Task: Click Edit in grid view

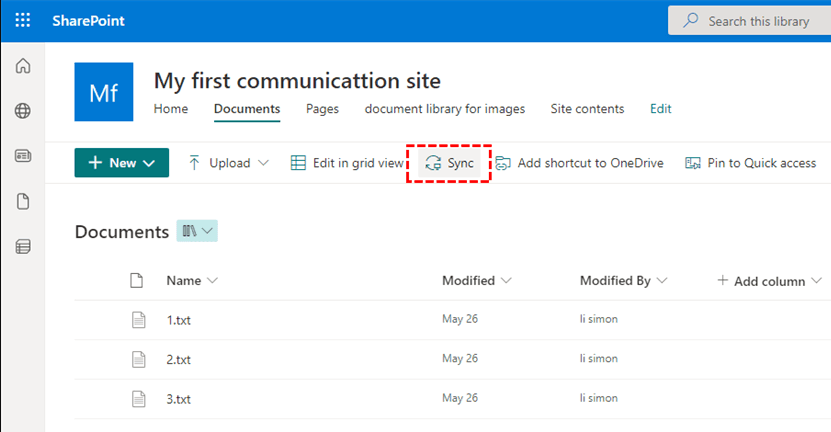Action: tap(347, 163)
